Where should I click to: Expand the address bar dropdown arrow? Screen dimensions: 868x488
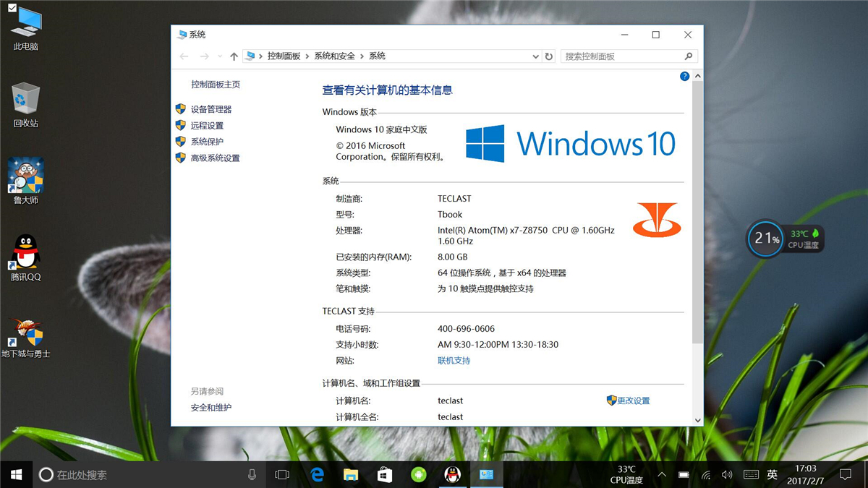(x=535, y=56)
